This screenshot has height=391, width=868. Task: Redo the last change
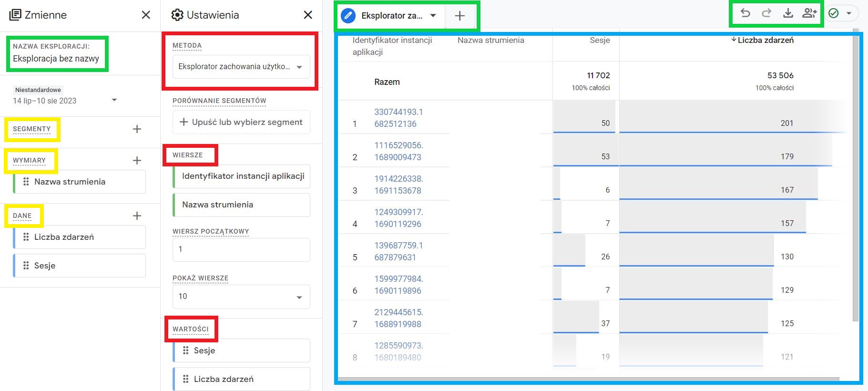click(766, 13)
